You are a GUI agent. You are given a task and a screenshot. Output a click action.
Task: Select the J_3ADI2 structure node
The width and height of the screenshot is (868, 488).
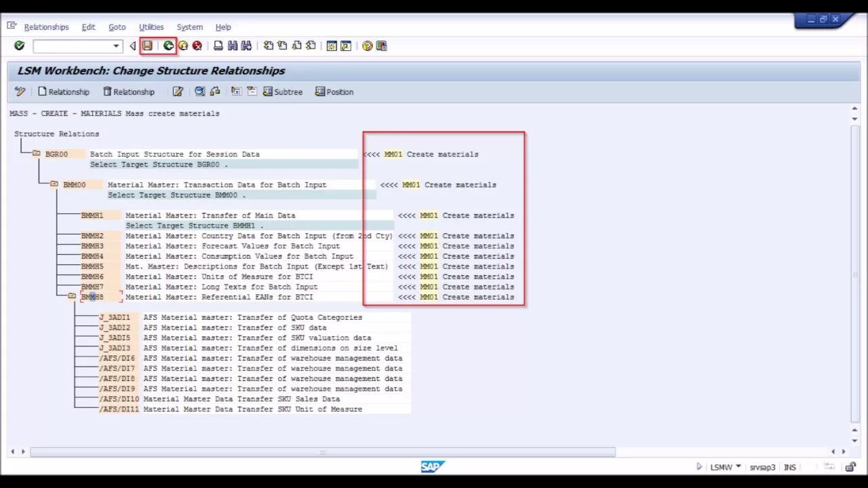(115, 327)
